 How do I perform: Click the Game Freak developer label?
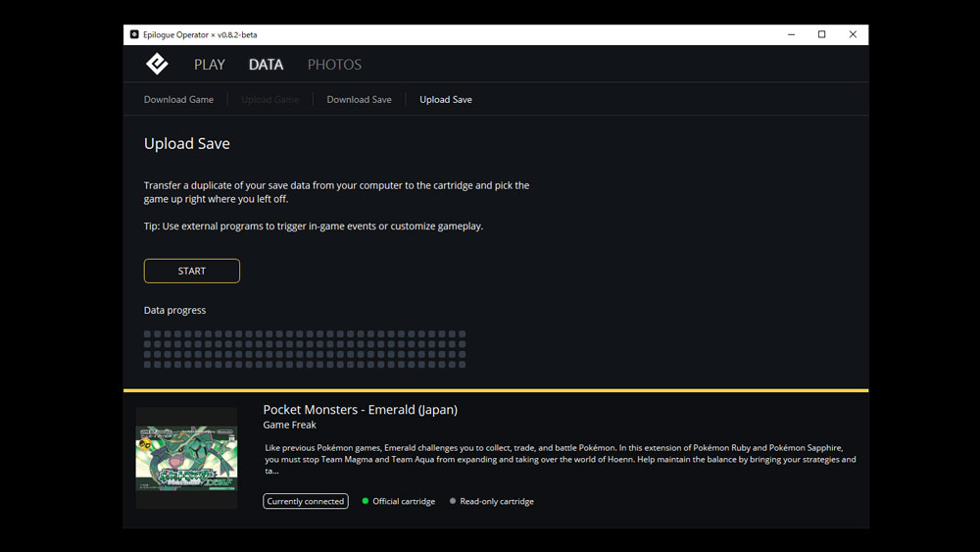[289, 426]
